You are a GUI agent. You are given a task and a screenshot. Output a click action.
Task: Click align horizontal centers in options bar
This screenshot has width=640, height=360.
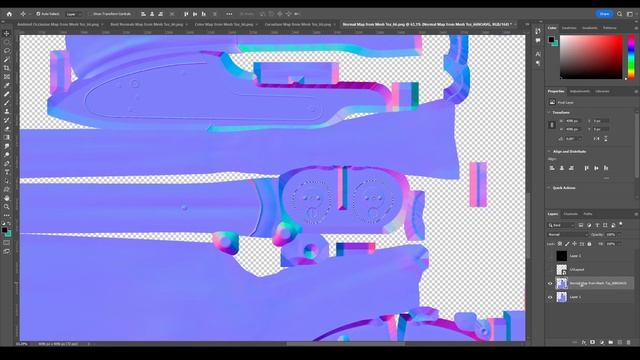pos(152,14)
